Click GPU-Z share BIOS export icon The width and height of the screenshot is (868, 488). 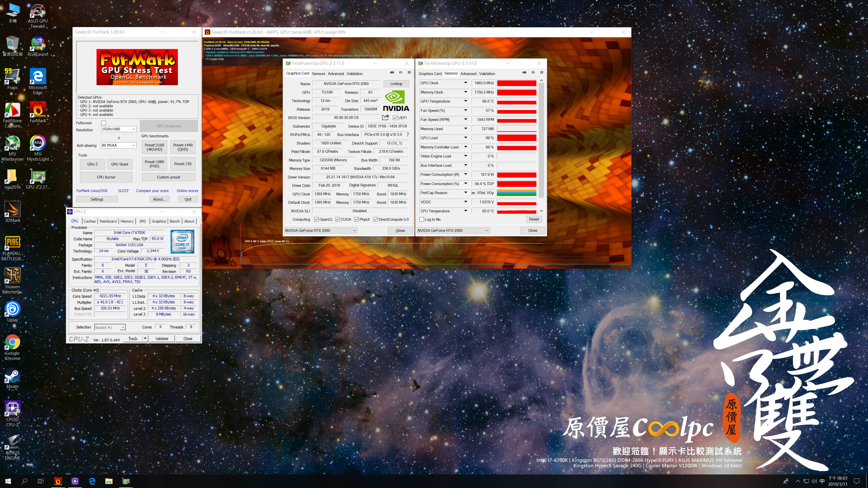[x=385, y=117]
